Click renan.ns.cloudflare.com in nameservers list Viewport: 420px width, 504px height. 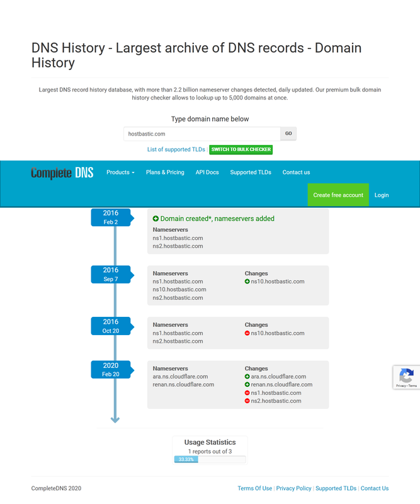coord(183,384)
